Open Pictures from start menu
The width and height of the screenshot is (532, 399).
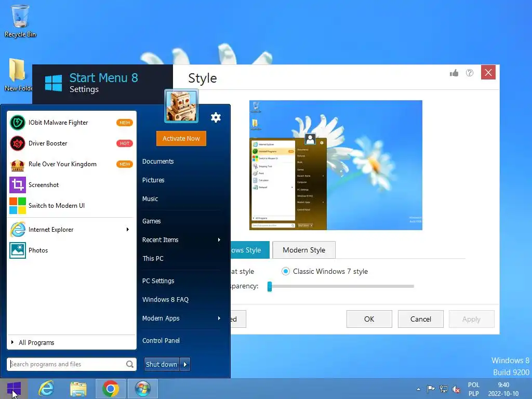[x=153, y=180]
